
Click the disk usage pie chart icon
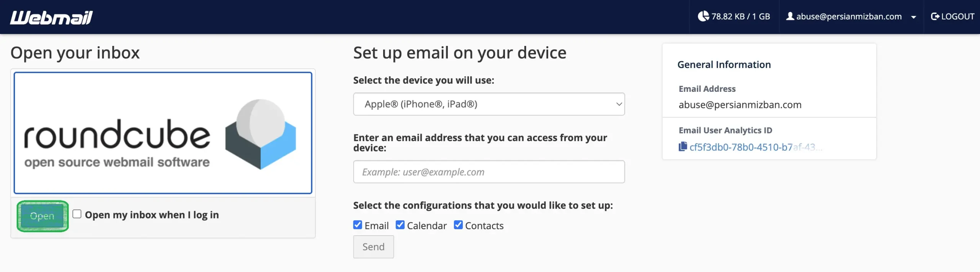tap(703, 16)
